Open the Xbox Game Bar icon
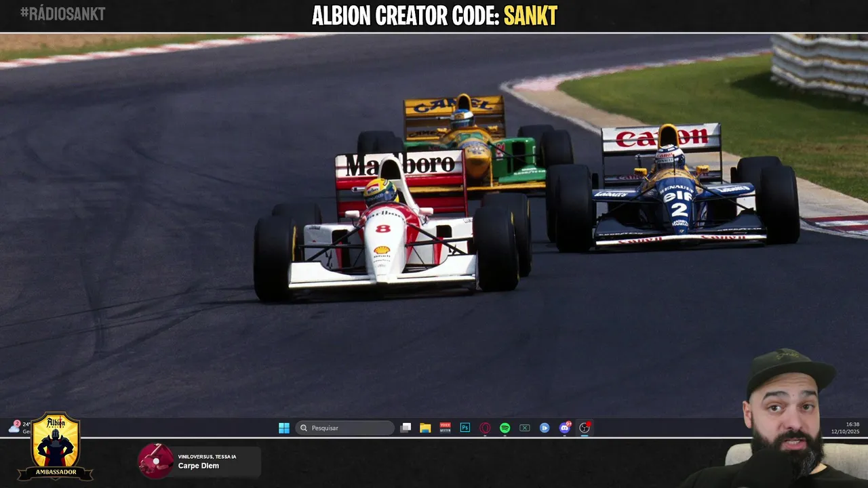This screenshot has width=868, height=488. click(x=525, y=428)
